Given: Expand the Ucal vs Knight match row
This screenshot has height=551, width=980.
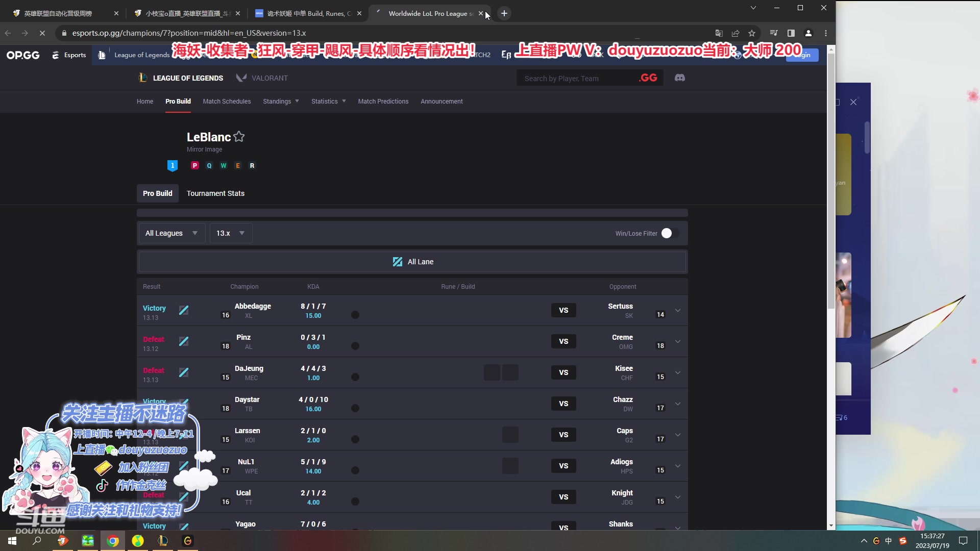Looking at the screenshot, I should click(x=678, y=497).
